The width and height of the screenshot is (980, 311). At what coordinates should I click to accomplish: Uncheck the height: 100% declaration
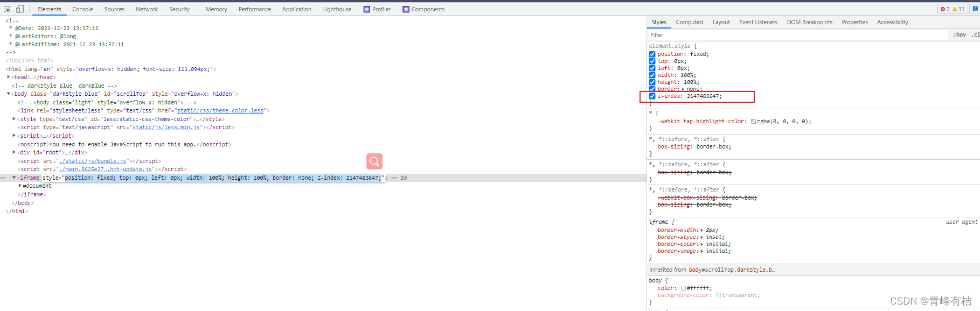coord(652,82)
